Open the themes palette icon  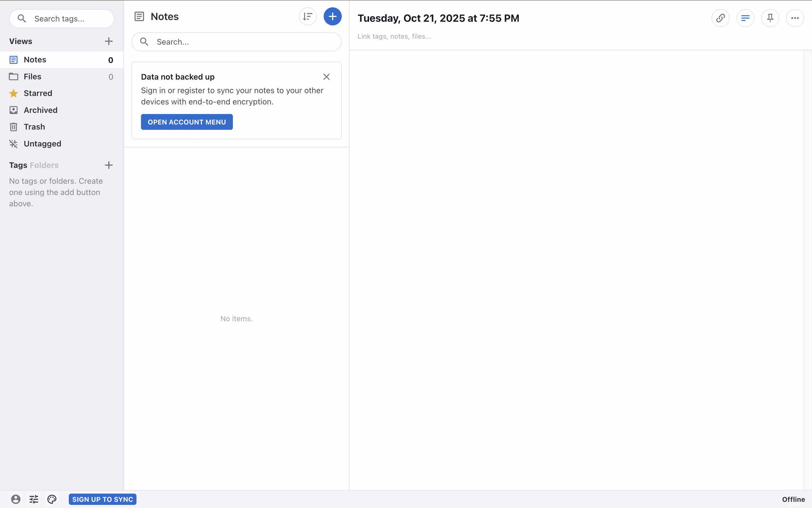(x=52, y=499)
